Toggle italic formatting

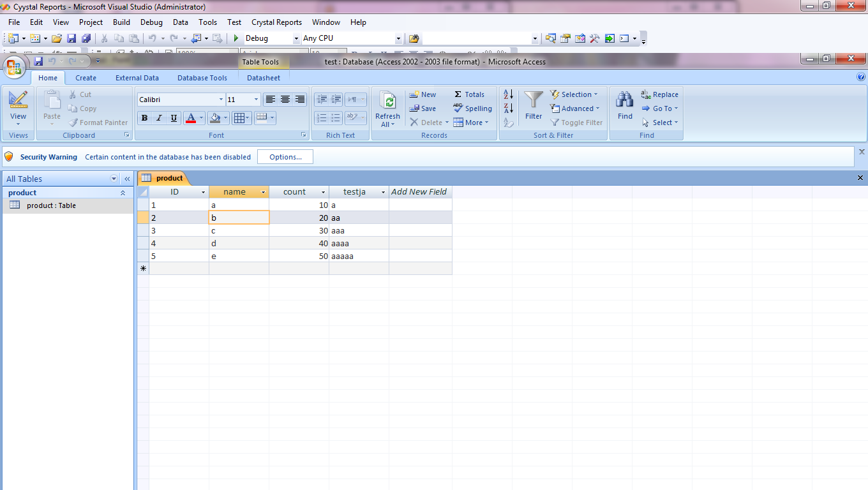[x=159, y=118]
